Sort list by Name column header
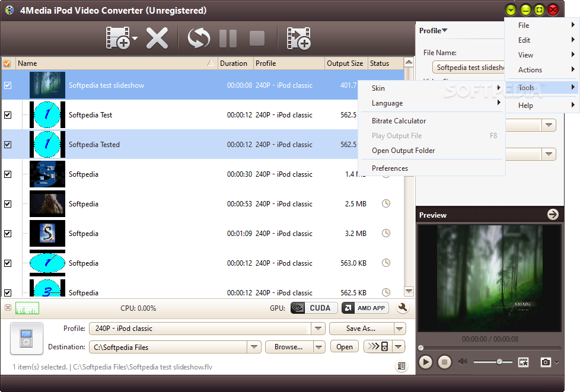This screenshot has width=580, height=392. (116, 63)
